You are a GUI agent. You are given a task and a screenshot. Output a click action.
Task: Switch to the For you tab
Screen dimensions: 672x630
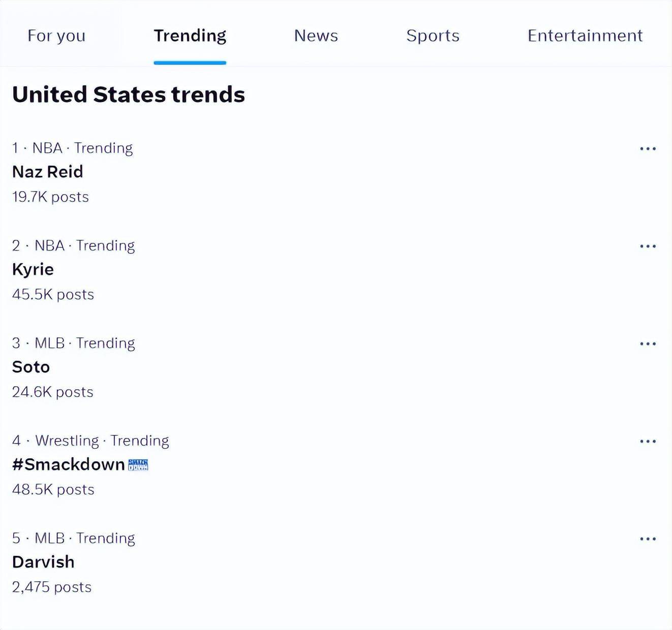click(56, 36)
